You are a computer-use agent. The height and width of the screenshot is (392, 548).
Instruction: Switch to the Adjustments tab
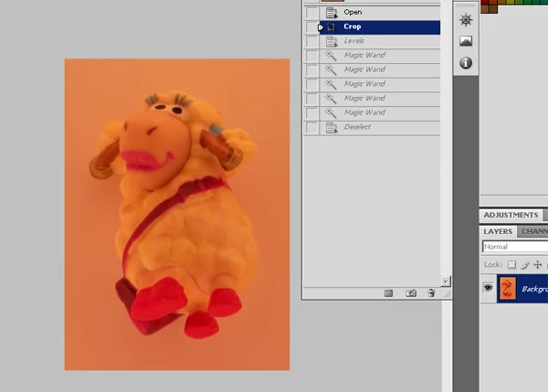pyautogui.click(x=511, y=215)
